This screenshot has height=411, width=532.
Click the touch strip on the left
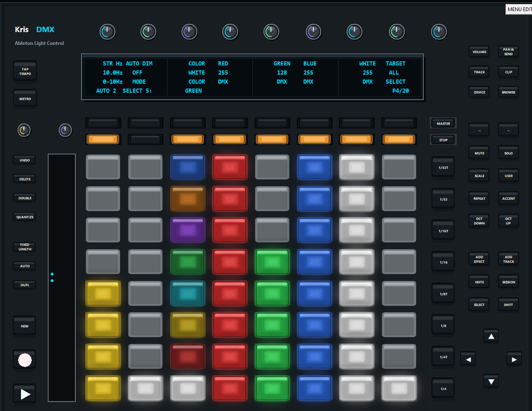pyautogui.click(x=62, y=278)
